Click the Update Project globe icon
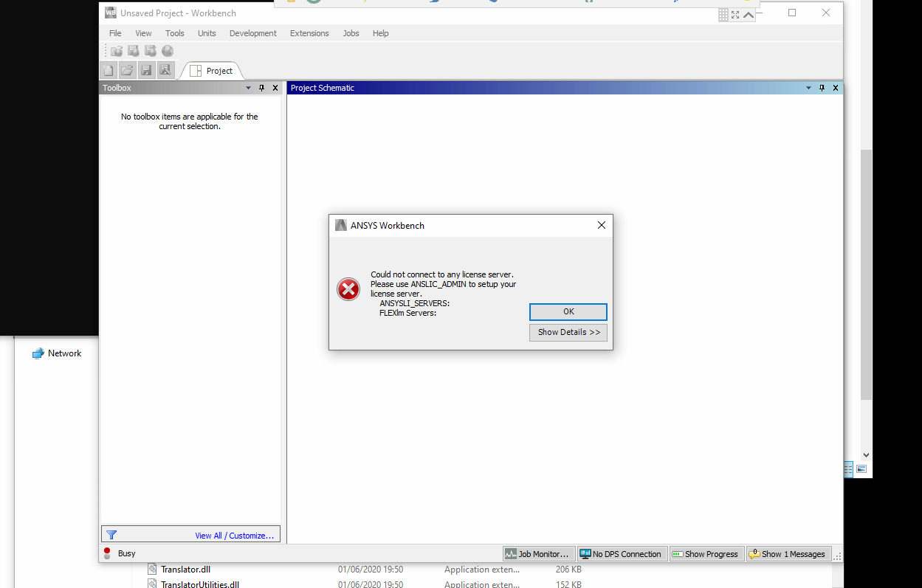Image resolution: width=922 pixels, height=588 pixels. point(168,51)
